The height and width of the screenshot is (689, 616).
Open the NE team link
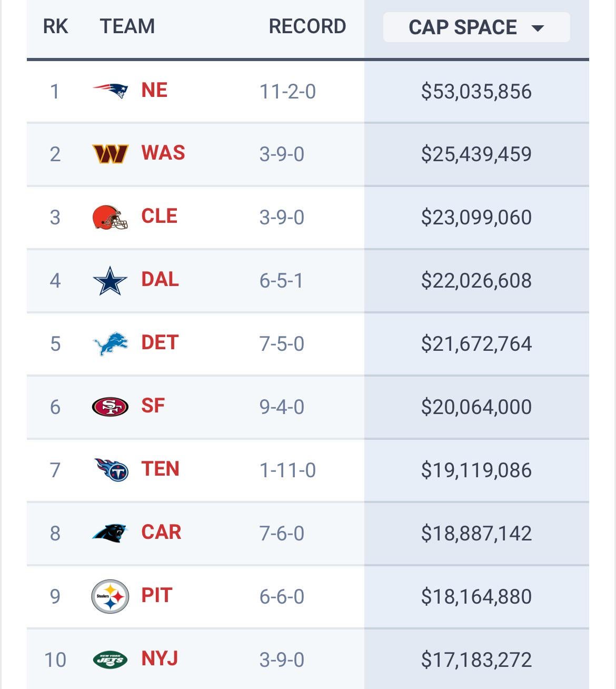(154, 90)
